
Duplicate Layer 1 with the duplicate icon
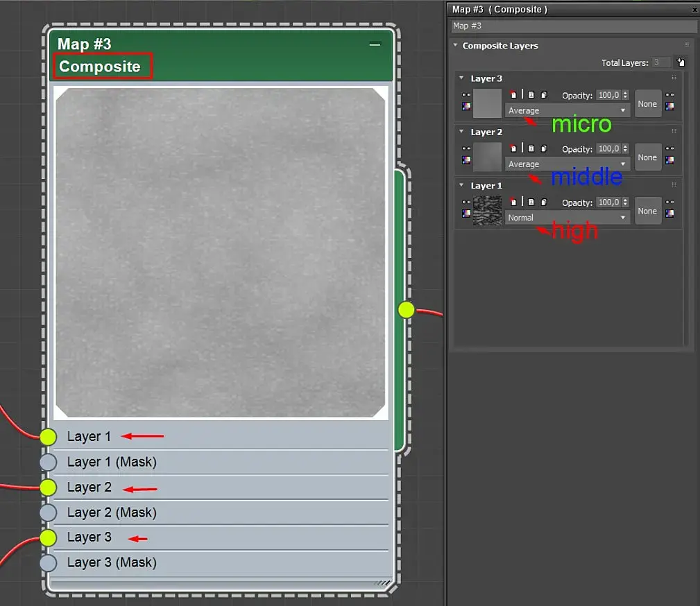click(543, 202)
